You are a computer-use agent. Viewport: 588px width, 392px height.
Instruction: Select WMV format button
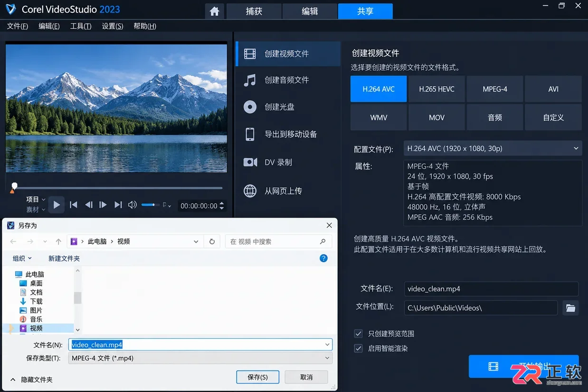tap(379, 117)
